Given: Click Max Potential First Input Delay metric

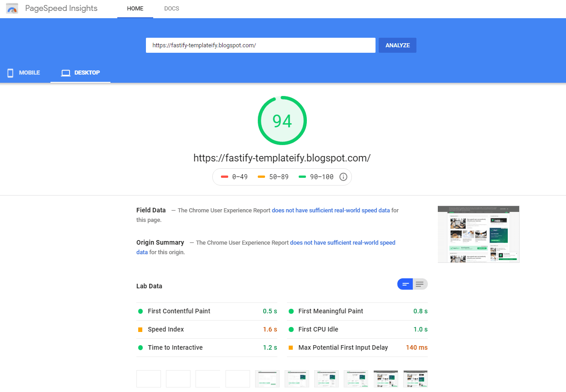Looking at the screenshot, I should (357, 347).
